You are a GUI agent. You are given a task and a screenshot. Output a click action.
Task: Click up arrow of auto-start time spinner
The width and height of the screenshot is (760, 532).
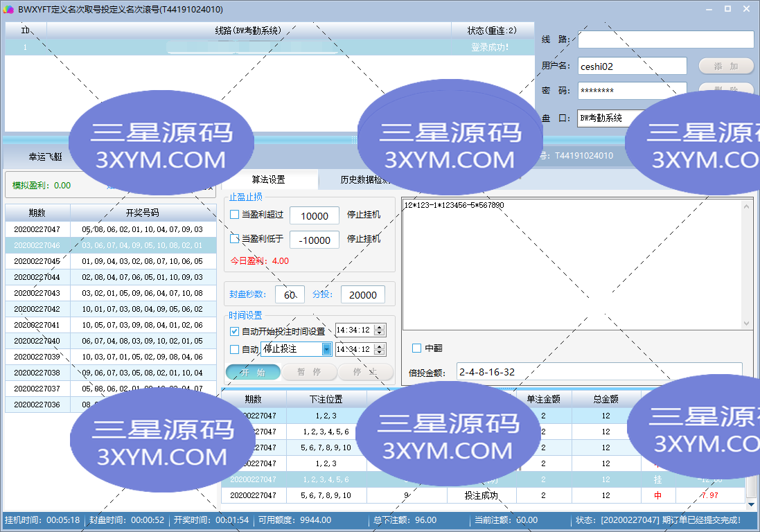(379, 328)
